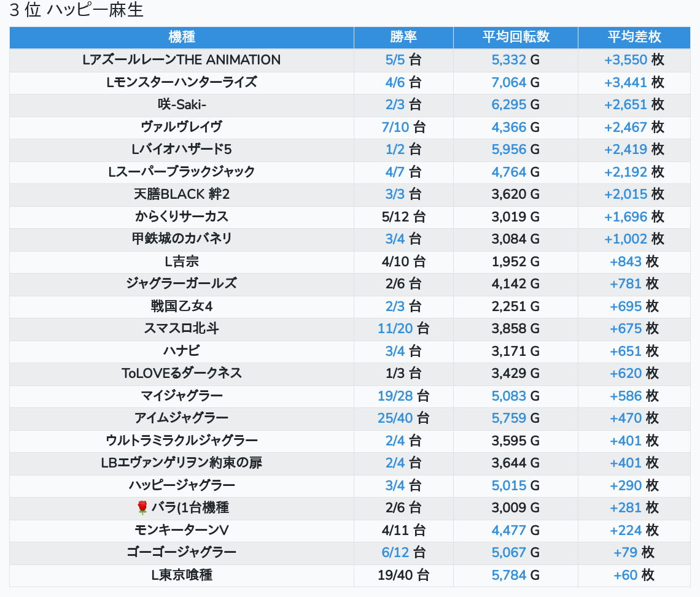Click the "11/20 台" win rate cell
The image size is (700, 597).
tap(403, 328)
